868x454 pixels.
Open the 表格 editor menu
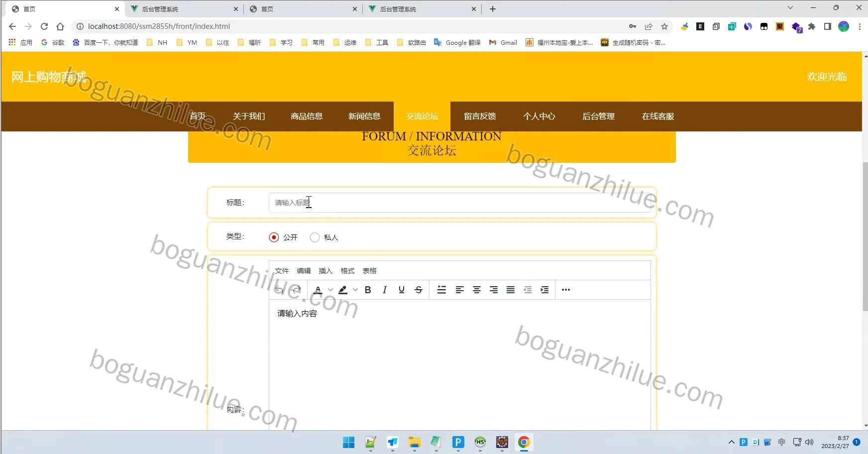tap(370, 271)
